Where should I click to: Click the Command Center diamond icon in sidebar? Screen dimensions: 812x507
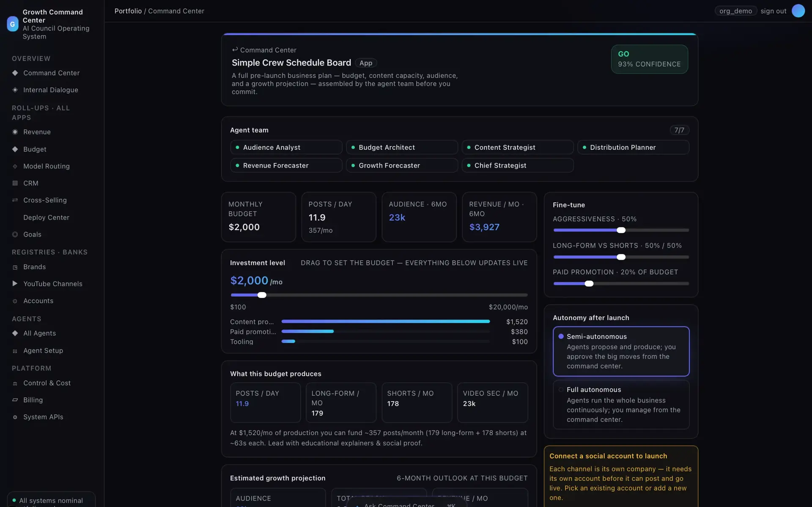(x=15, y=73)
